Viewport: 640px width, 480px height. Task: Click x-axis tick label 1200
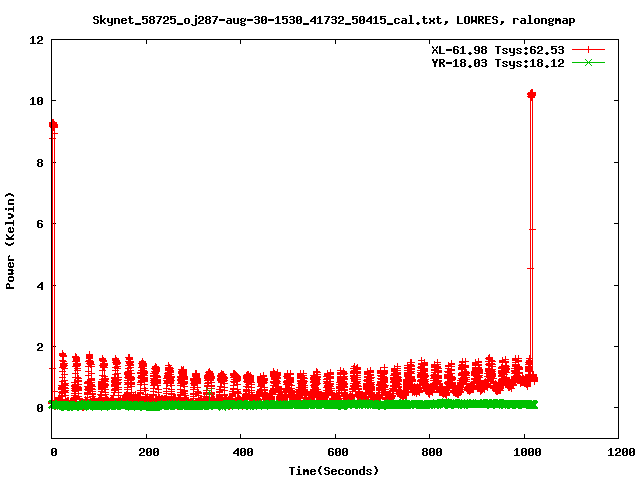[x=620, y=452]
